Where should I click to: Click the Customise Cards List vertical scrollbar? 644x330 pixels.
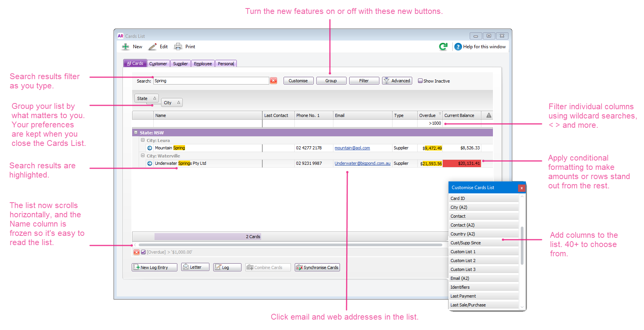point(522,245)
